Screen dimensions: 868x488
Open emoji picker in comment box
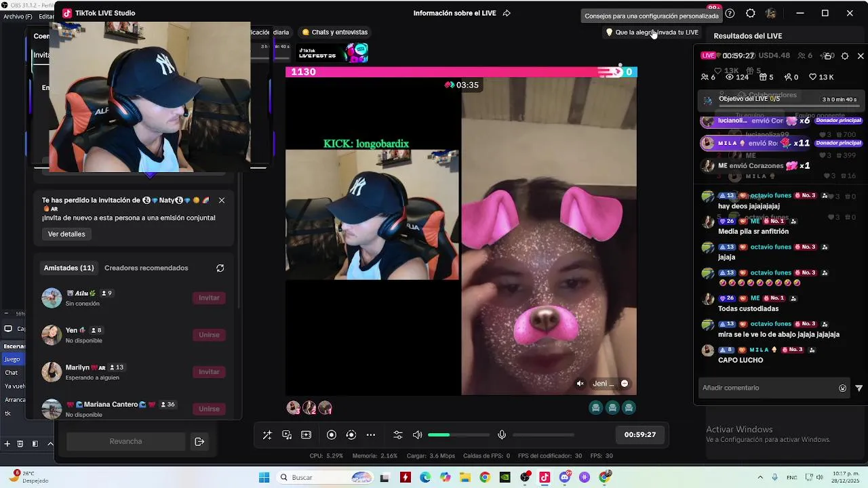point(843,388)
